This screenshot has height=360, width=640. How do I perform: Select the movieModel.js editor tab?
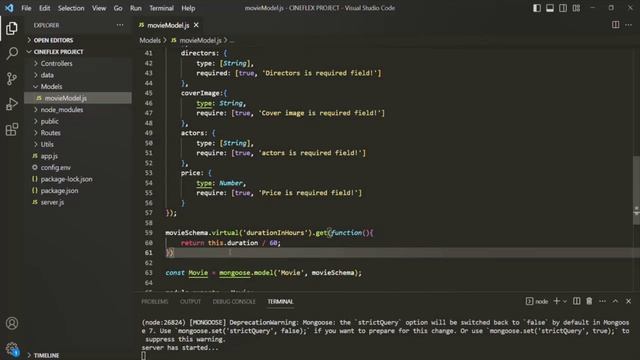168,25
